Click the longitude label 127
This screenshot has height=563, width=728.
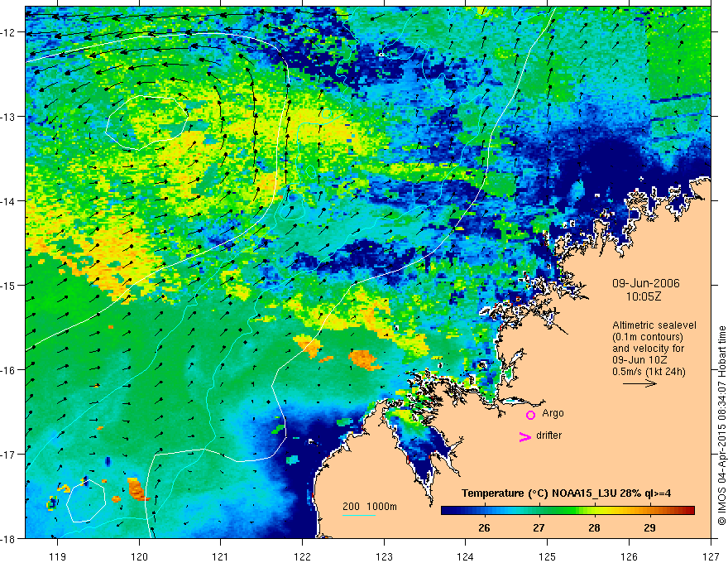[711, 556]
